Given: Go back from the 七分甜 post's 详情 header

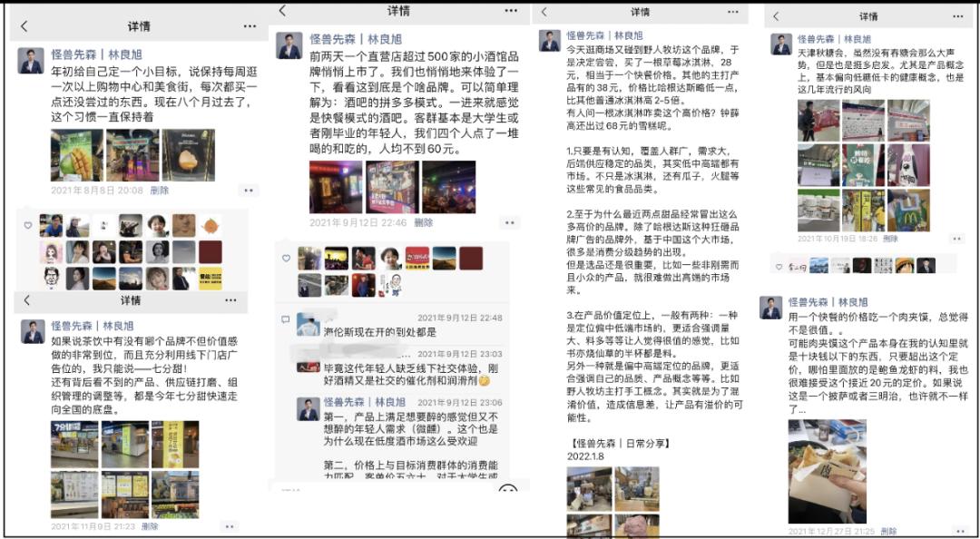Looking at the screenshot, I should (x=26, y=300).
